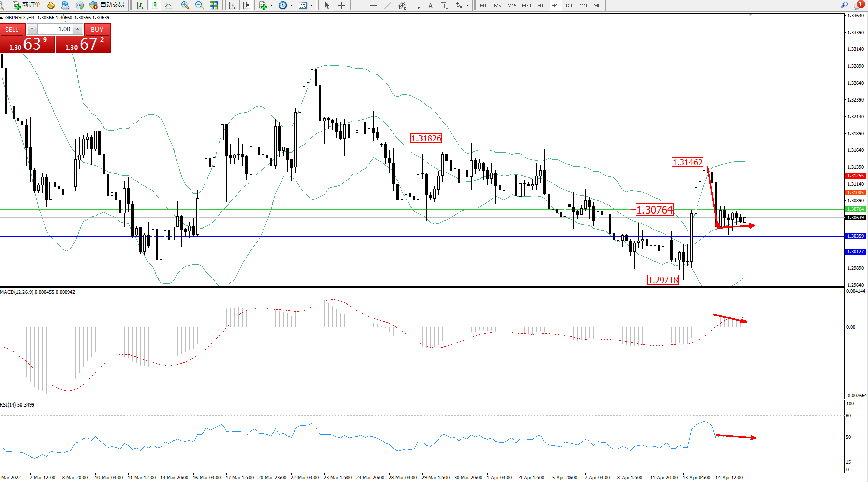This screenshot has height=482, width=868.
Task: Tile chart windows with grid icon
Action: (x=214, y=5)
